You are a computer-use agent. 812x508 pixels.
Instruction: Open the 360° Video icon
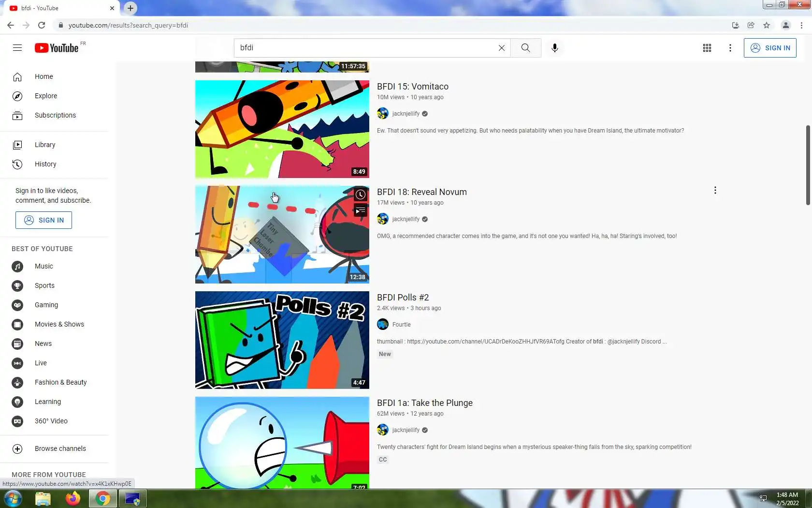[x=17, y=421]
